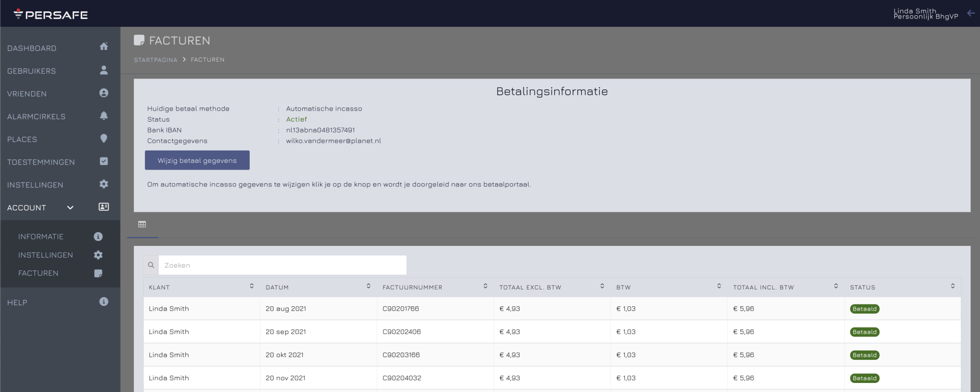Click Betaald badge for 20 nov 2021
Viewport: 980px width, 392px height.
point(864,378)
